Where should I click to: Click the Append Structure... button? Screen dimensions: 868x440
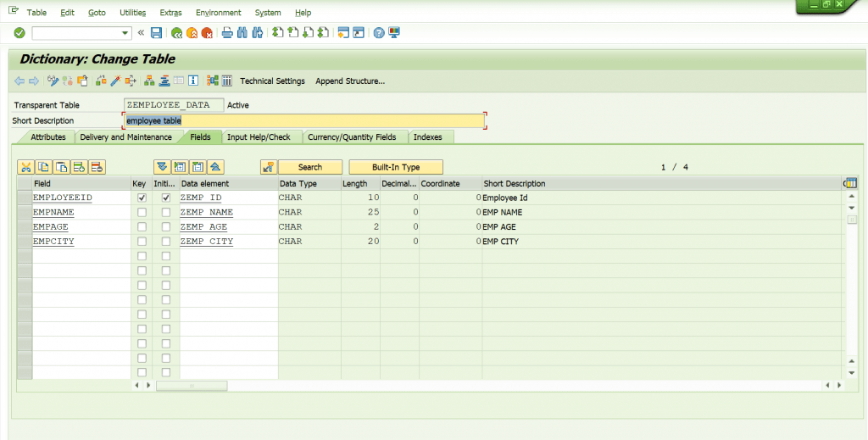[x=350, y=81]
